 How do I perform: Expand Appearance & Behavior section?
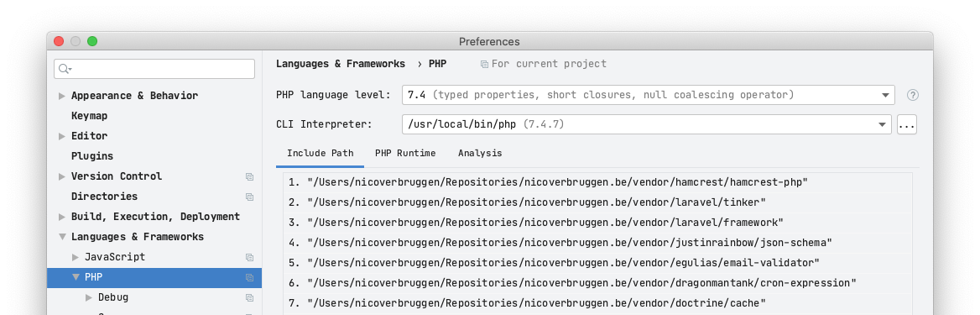[62, 96]
